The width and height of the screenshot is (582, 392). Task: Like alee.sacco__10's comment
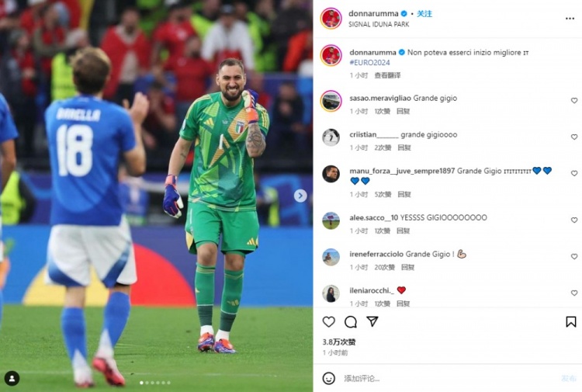click(x=574, y=220)
